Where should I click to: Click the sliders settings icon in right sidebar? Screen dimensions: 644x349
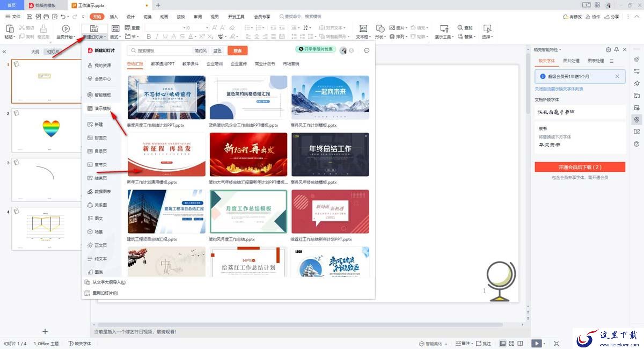(x=636, y=71)
